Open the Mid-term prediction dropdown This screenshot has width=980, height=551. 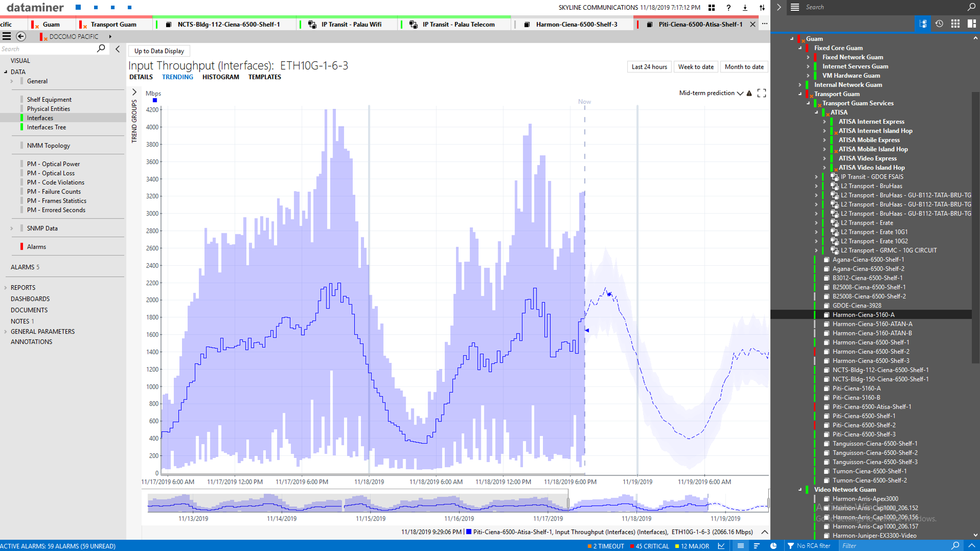coord(711,93)
